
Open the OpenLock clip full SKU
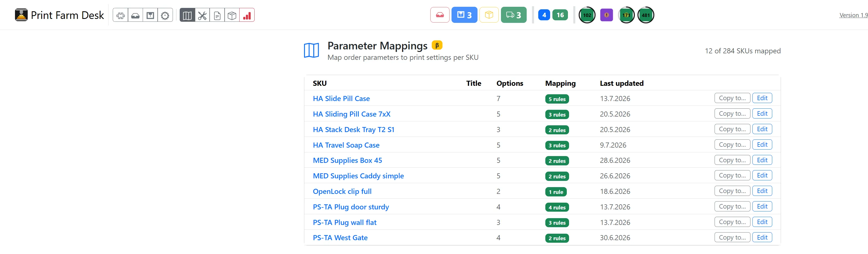point(342,191)
